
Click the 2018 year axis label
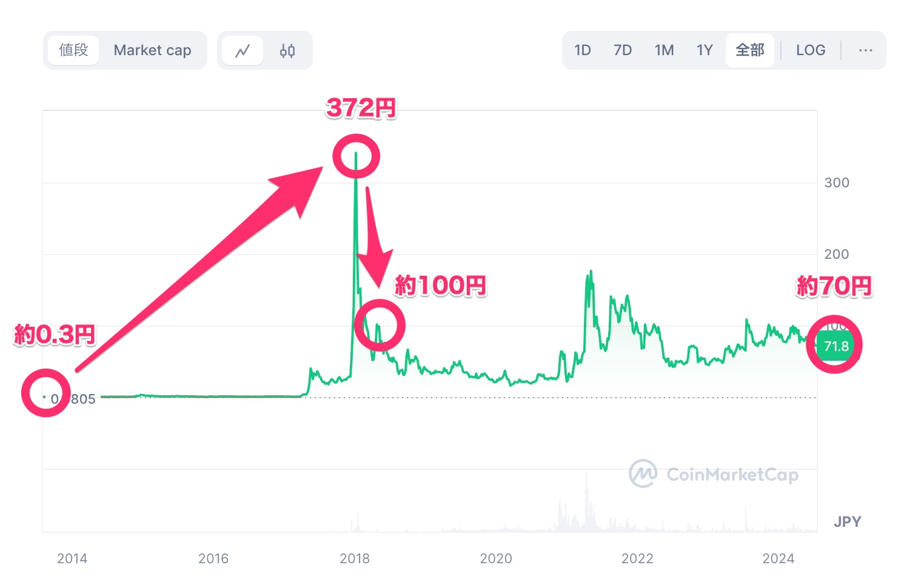coord(355,558)
